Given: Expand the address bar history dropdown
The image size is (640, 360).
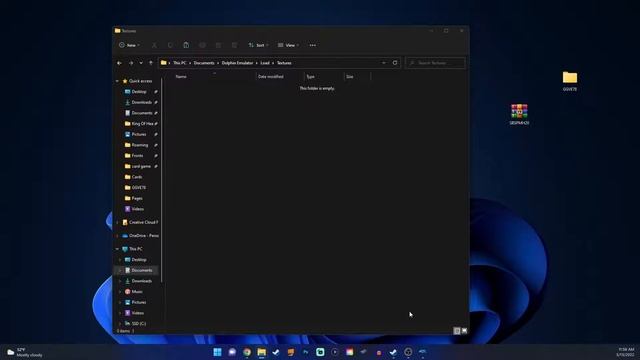Looking at the screenshot, I should (x=384, y=63).
